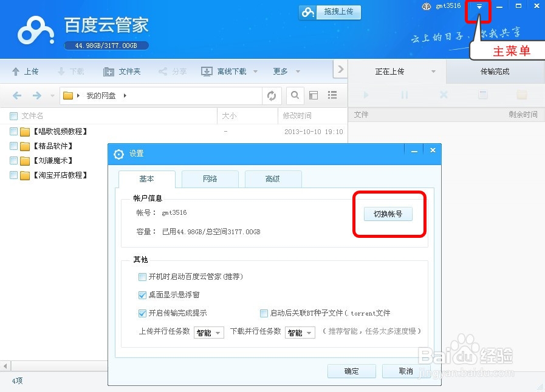This screenshot has width=545, height=392.
Task: Click the 上传 upload toolbar button
Action: pos(26,72)
